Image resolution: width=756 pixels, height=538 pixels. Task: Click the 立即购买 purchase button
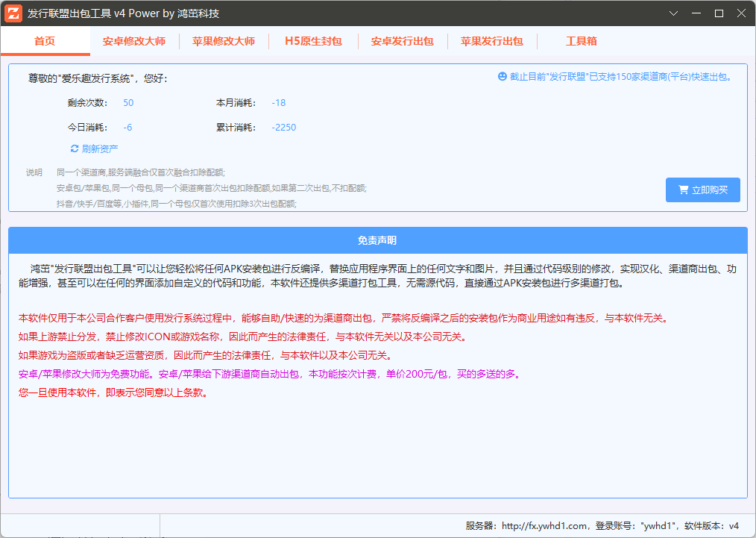tap(702, 190)
